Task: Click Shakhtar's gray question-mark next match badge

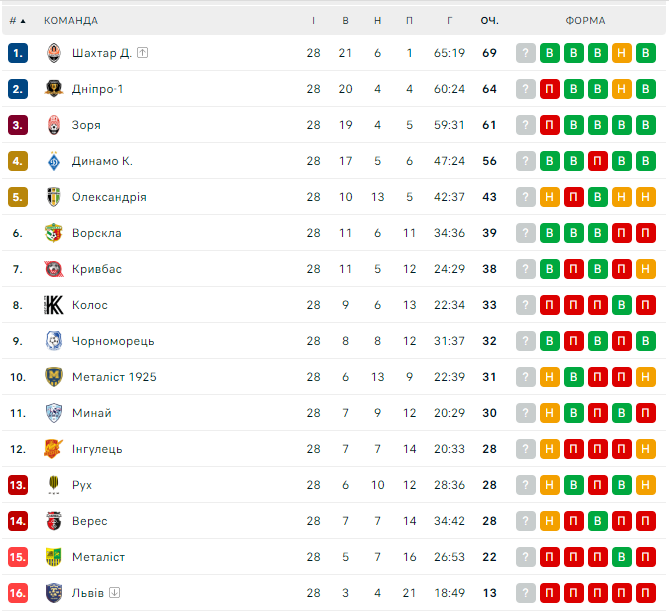Action: pyautogui.click(x=526, y=53)
